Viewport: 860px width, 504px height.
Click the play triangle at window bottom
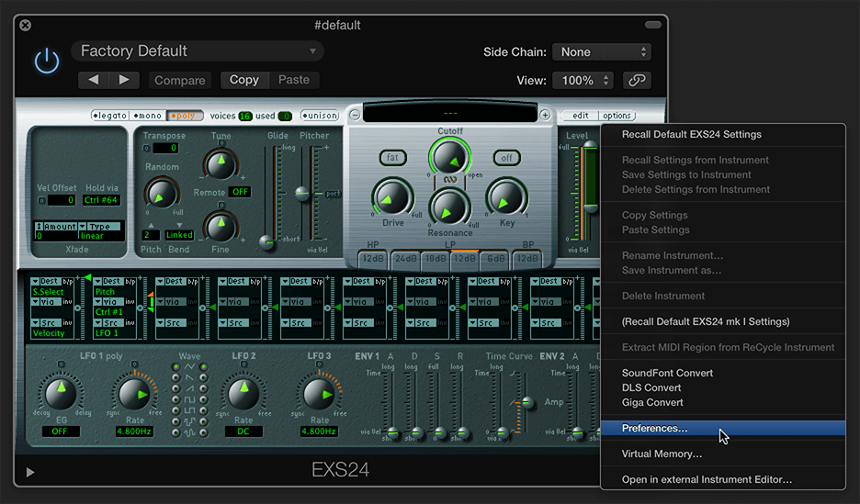tap(30, 472)
